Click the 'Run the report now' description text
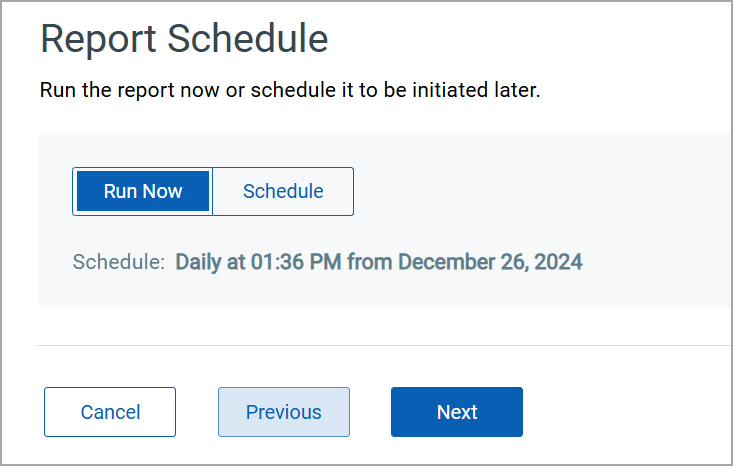This screenshot has height=466, width=733. pos(290,90)
